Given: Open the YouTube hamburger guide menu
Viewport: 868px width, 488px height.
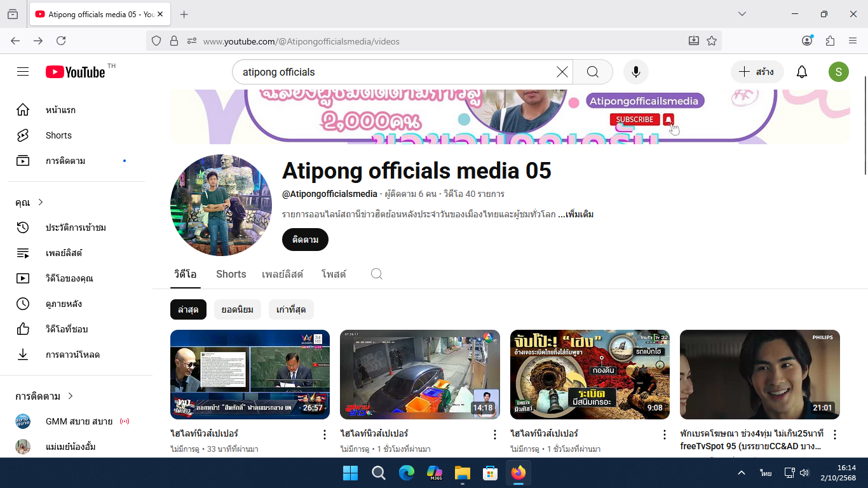Looking at the screenshot, I should [x=23, y=72].
